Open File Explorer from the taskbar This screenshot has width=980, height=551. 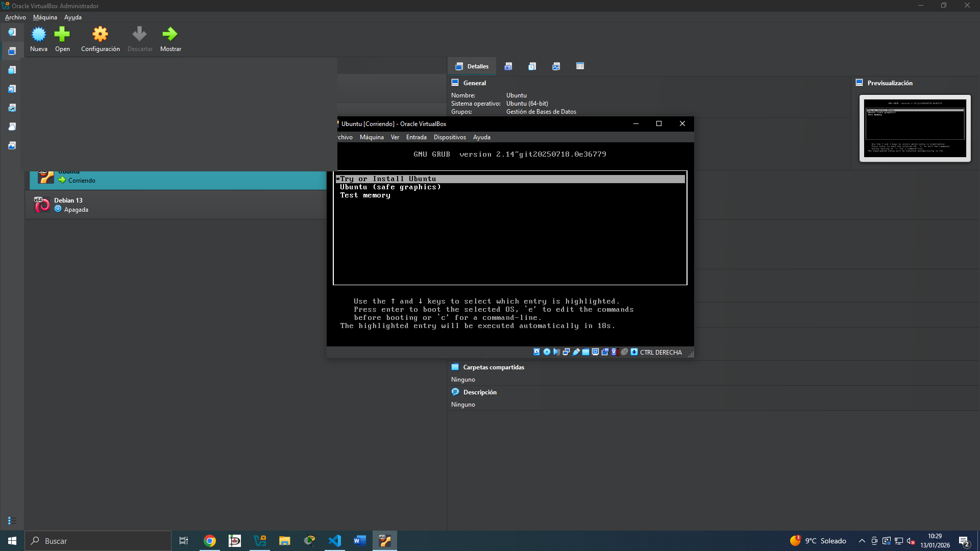point(285,541)
